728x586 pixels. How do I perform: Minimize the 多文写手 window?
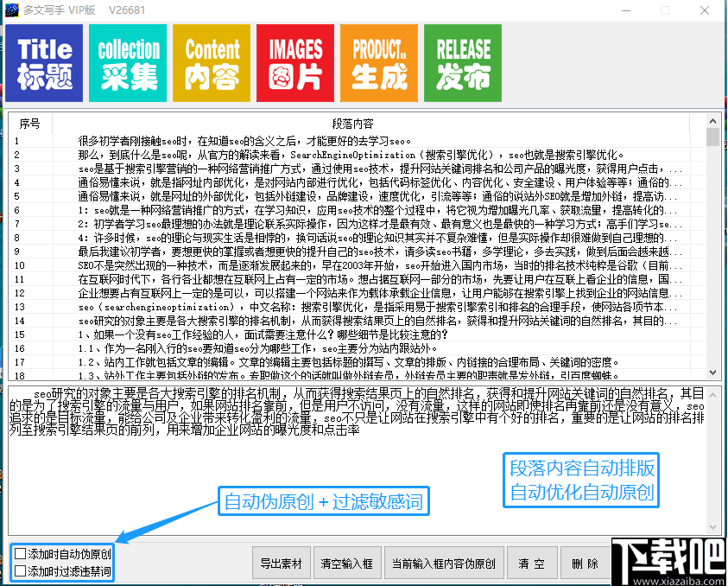coord(626,10)
